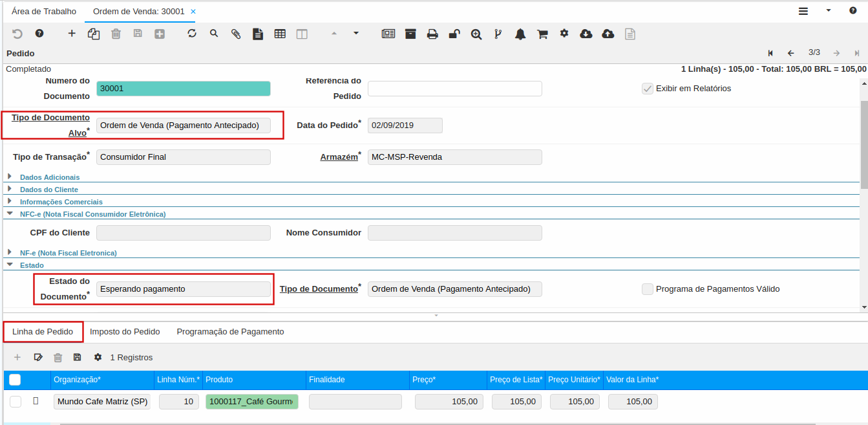Click the Refresh icon in toolbar
868x425 pixels.
point(192,34)
